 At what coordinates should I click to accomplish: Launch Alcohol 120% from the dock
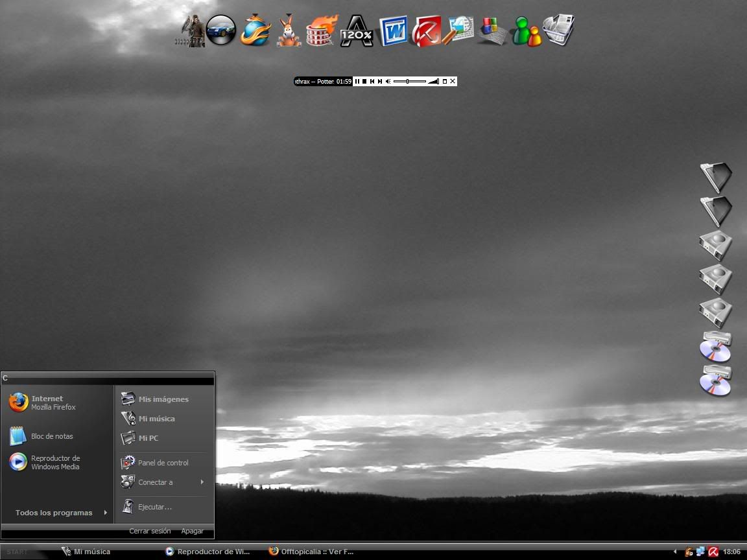357,31
